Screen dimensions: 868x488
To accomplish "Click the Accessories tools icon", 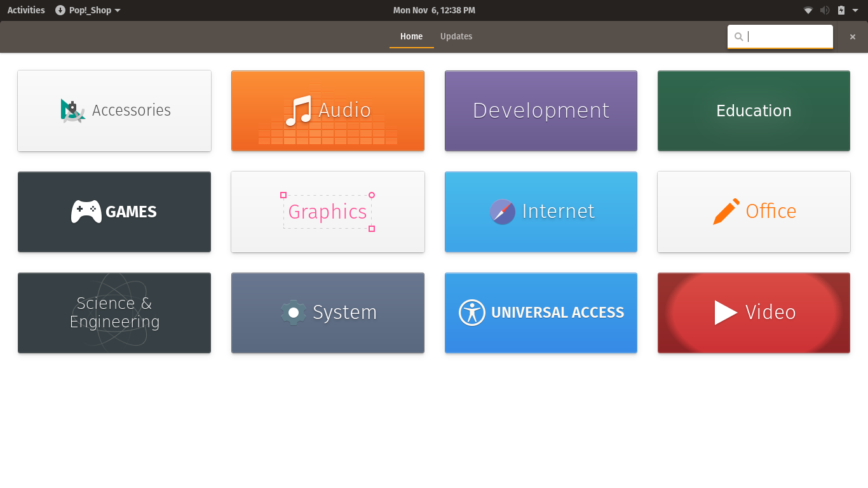I will [x=73, y=111].
